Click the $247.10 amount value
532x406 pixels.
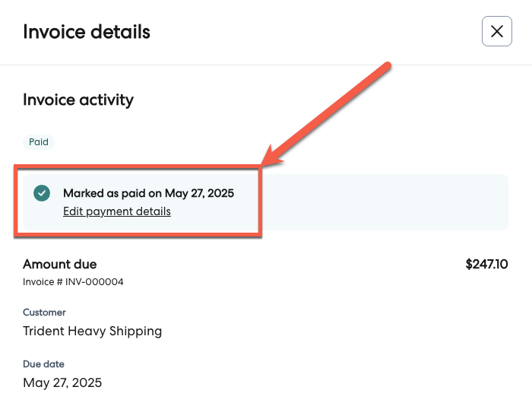click(486, 265)
